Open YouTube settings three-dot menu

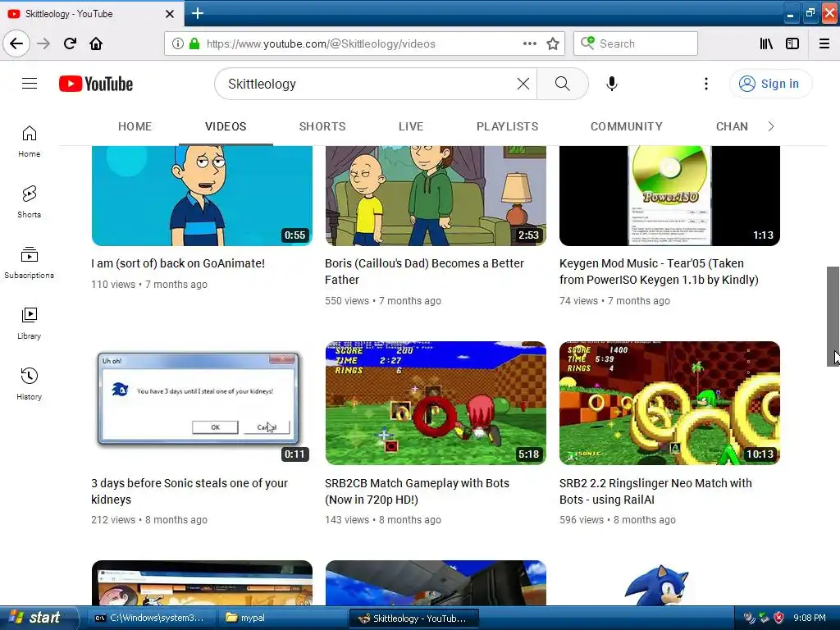tap(706, 84)
